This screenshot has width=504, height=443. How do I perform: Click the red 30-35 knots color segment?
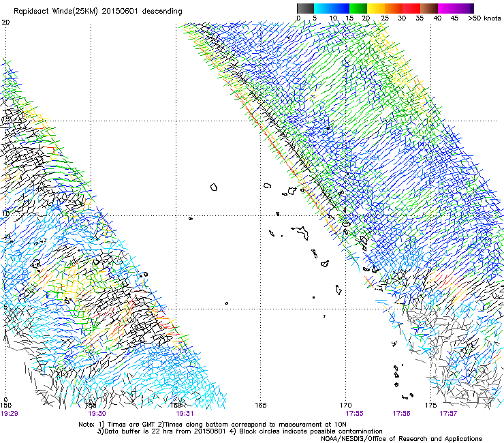[411, 8]
